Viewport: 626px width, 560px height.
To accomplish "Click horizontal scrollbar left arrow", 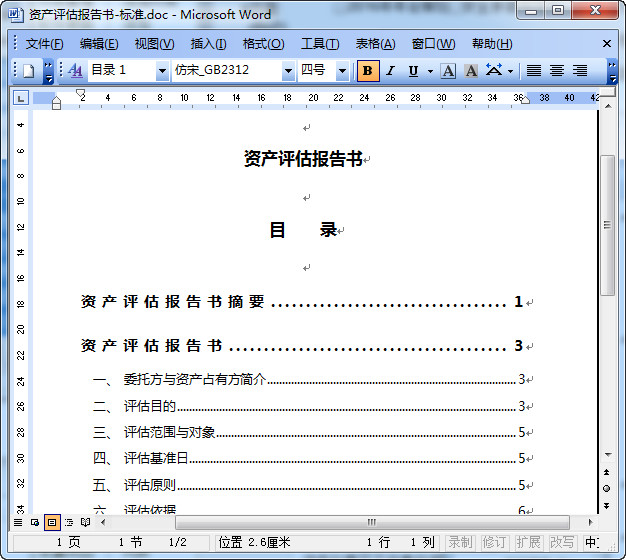I will pyautogui.click(x=103, y=522).
